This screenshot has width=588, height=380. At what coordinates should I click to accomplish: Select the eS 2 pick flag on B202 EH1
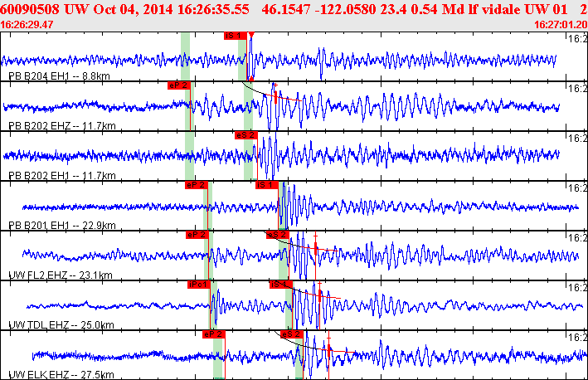(x=246, y=135)
